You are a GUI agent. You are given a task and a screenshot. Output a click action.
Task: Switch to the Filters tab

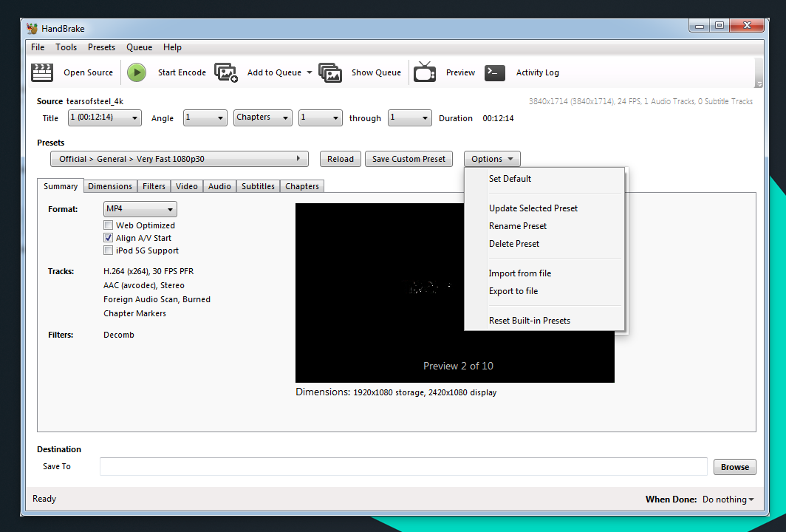pyautogui.click(x=154, y=186)
